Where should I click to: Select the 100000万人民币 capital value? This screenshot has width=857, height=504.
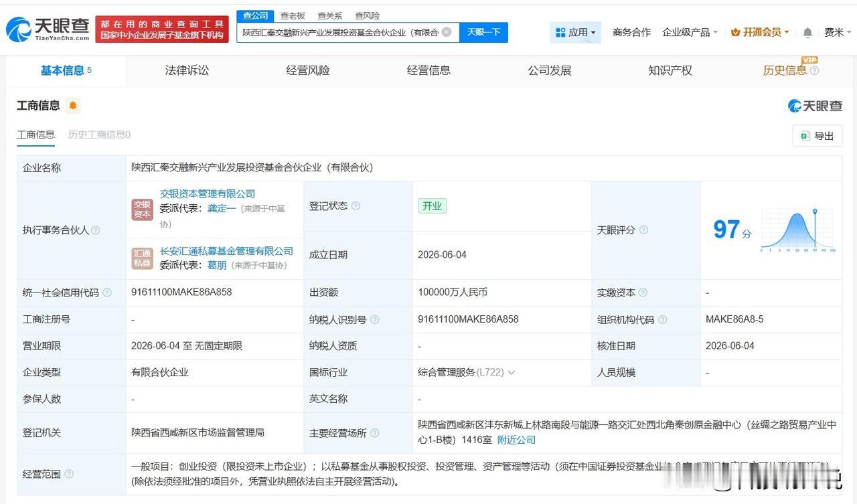click(x=453, y=292)
